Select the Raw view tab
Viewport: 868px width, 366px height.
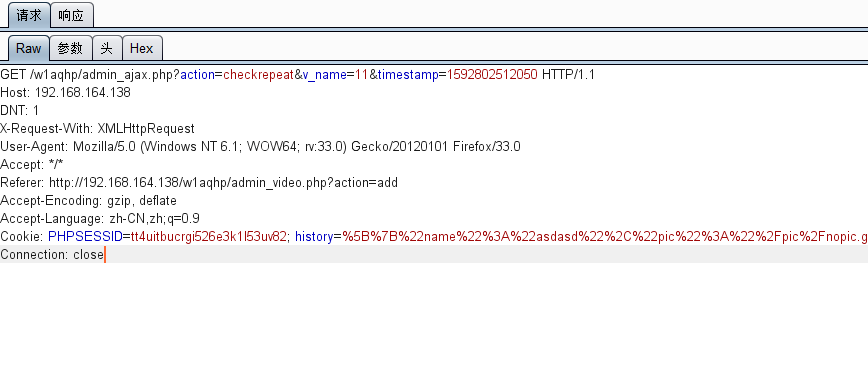28,48
